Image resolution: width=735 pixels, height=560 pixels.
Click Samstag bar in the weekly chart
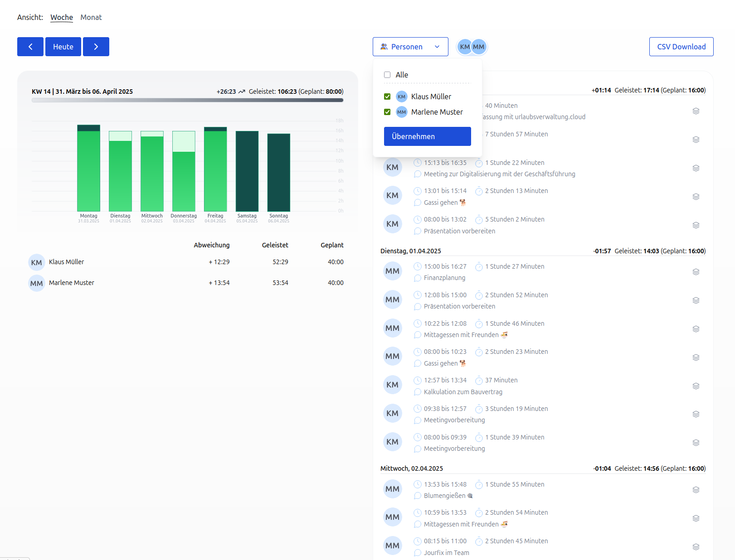coord(247,171)
